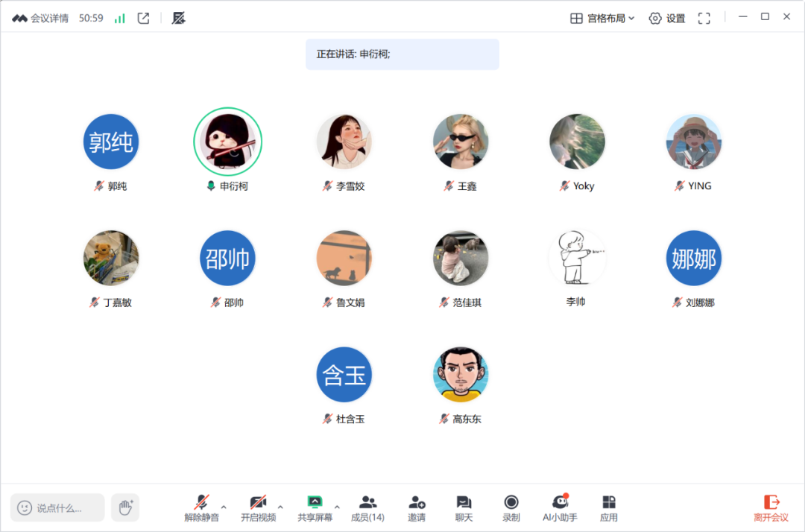This screenshot has height=532, width=805.
Task: Expand video options arrow beside 开启视频
Action: pyautogui.click(x=280, y=507)
